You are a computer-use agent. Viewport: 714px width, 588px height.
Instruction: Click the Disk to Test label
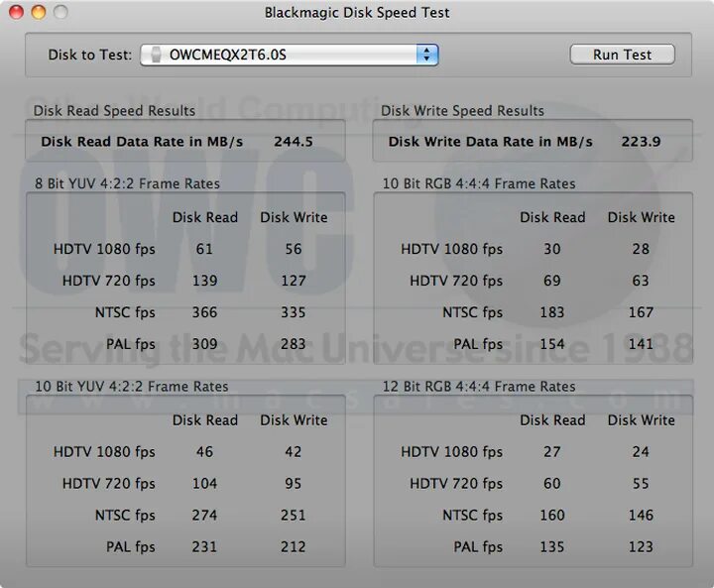tap(89, 55)
